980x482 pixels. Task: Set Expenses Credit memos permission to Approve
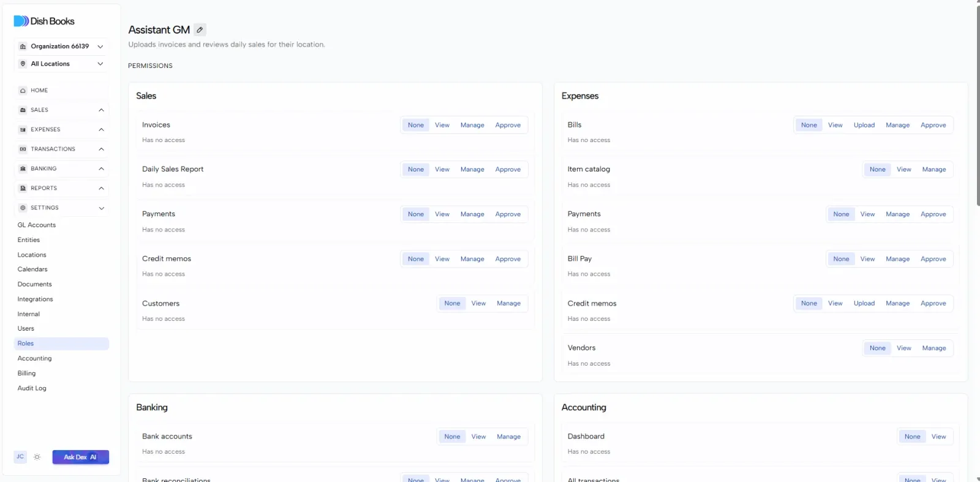(x=933, y=304)
